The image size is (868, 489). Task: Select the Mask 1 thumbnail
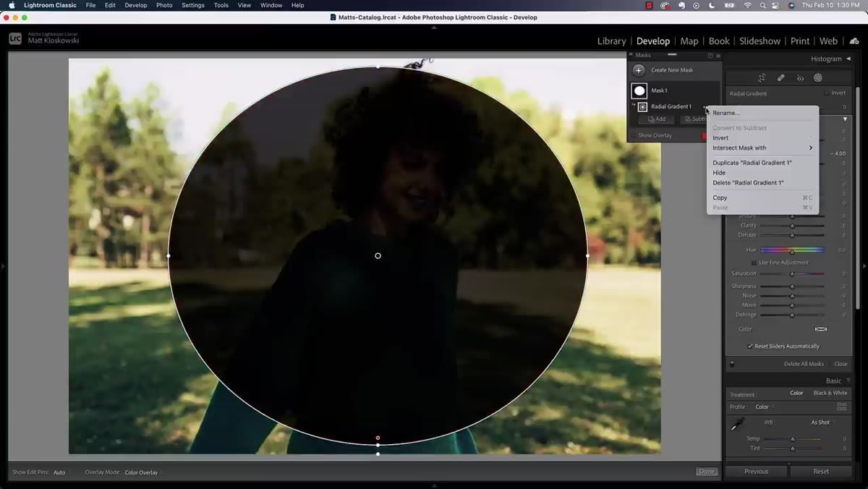point(639,90)
